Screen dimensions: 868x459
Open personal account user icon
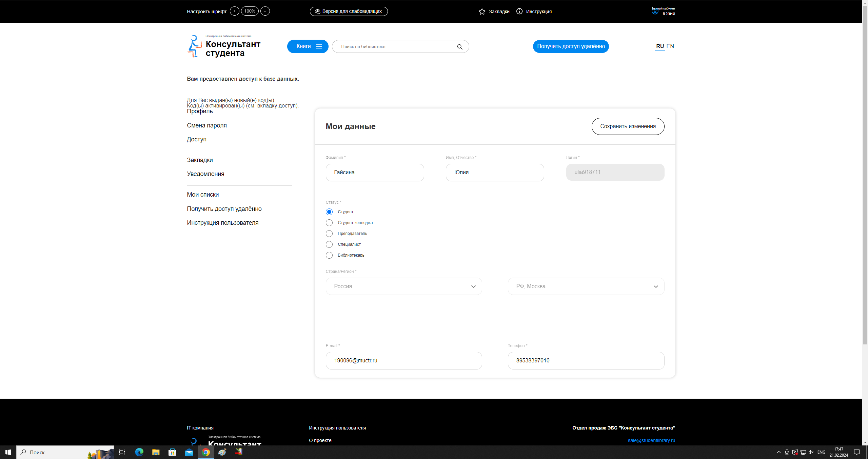655,11
